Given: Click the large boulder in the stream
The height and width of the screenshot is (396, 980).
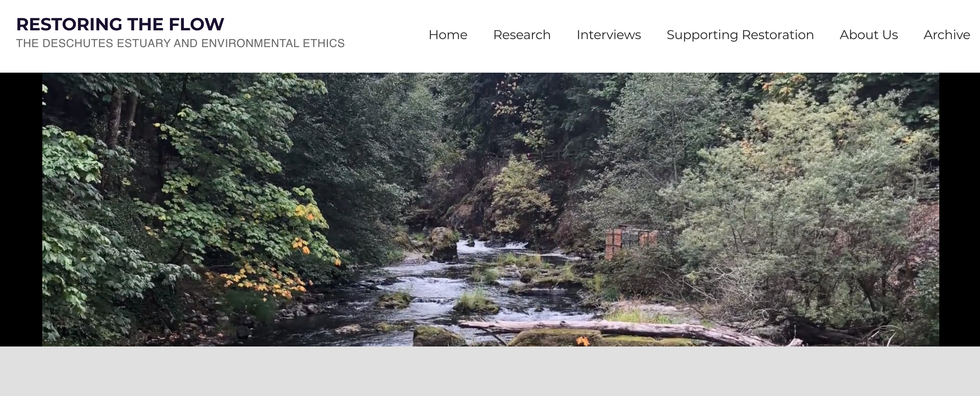Looking at the screenshot, I should pyautogui.click(x=444, y=243).
